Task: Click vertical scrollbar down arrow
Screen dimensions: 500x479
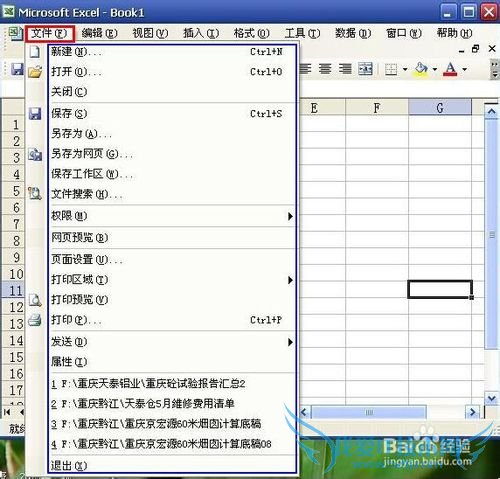Action: [x=492, y=398]
